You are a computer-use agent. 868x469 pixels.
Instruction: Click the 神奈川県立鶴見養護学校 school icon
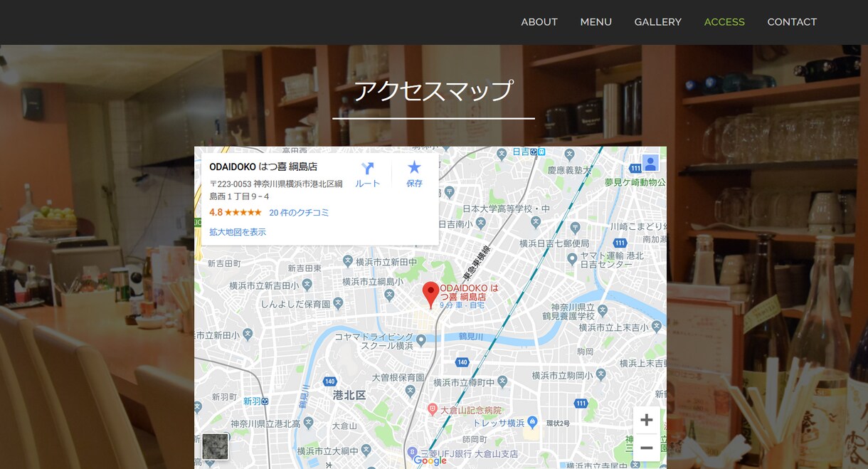coord(603,310)
